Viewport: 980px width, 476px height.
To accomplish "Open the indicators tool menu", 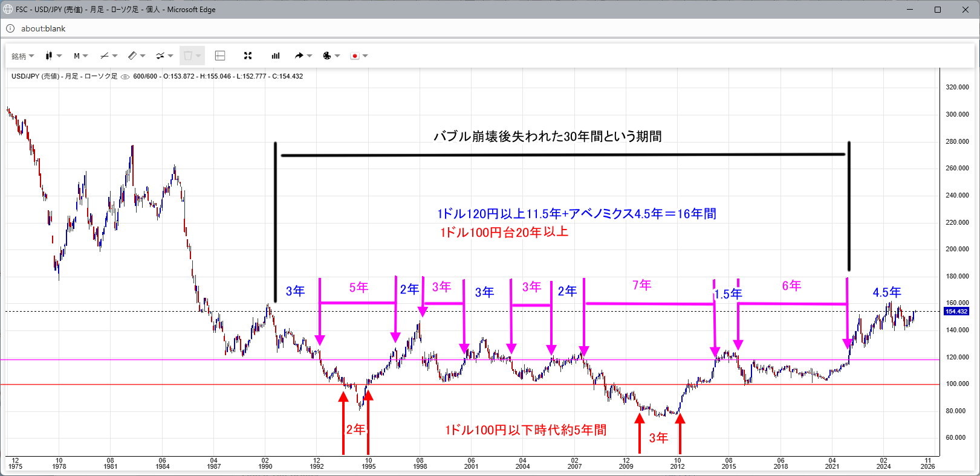I will coord(164,56).
